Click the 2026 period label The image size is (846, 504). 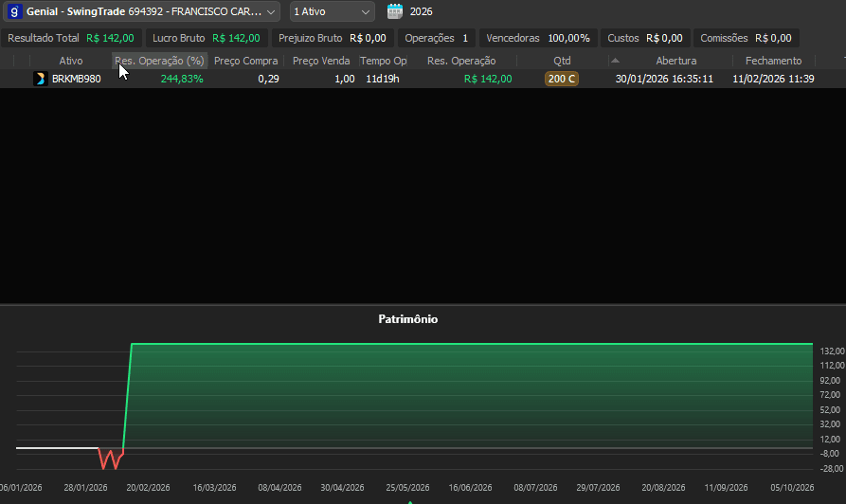pyautogui.click(x=421, y=11)
